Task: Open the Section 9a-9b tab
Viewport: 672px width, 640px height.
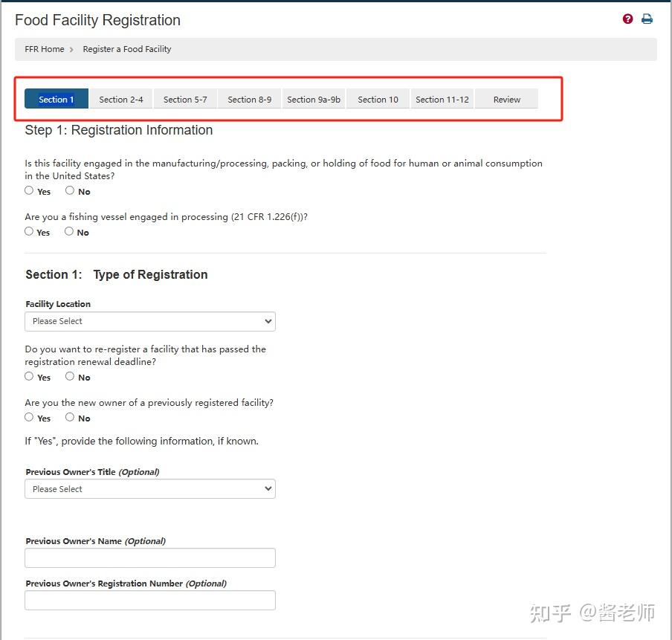Action: click(x=314, y=99)
